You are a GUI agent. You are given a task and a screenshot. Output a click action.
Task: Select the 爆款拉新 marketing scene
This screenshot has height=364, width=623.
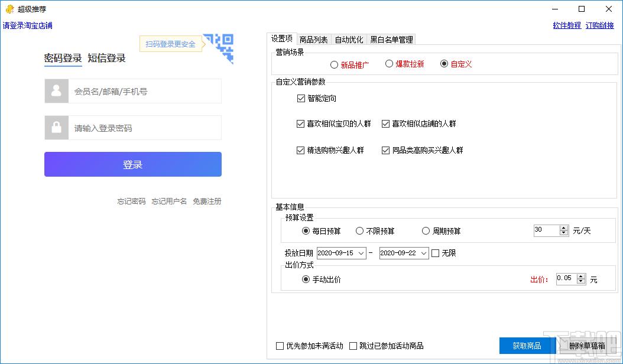[404, 64]
